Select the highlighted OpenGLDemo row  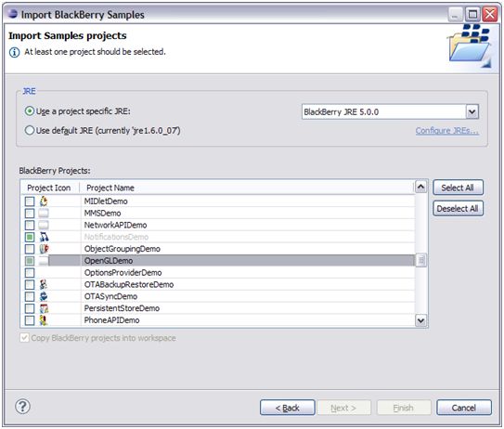click(218, 261)
